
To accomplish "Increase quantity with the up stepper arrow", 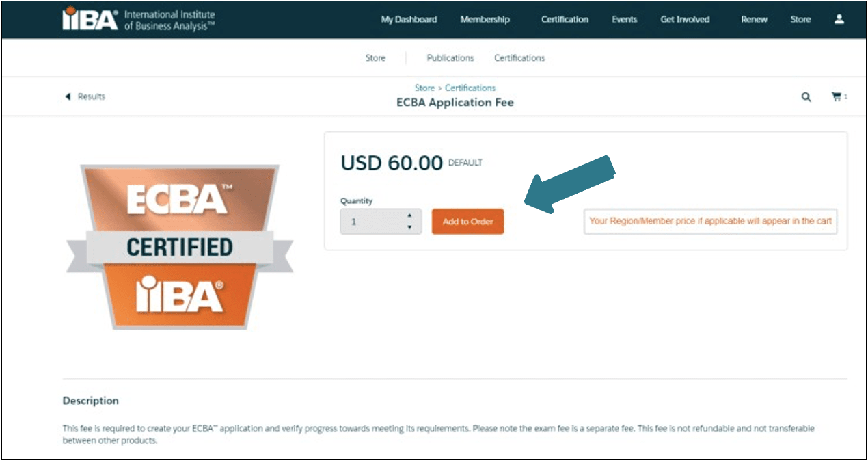I will pos(409,216).
